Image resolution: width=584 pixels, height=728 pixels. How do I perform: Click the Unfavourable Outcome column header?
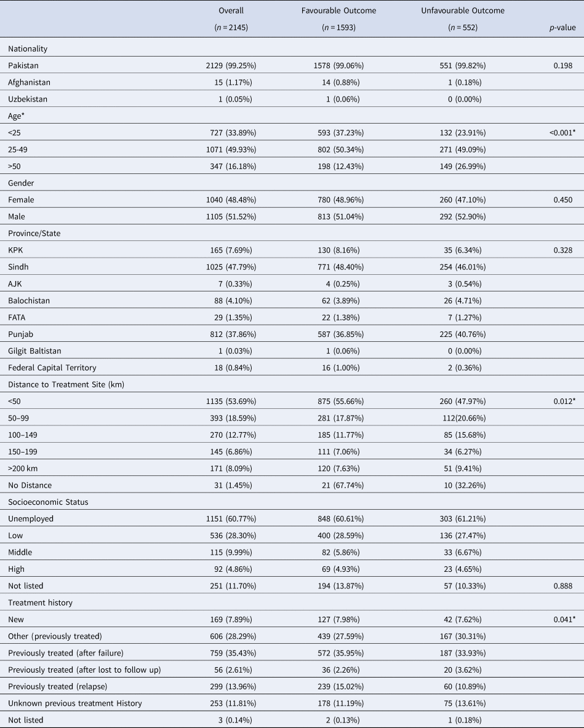tap(466, 10)
